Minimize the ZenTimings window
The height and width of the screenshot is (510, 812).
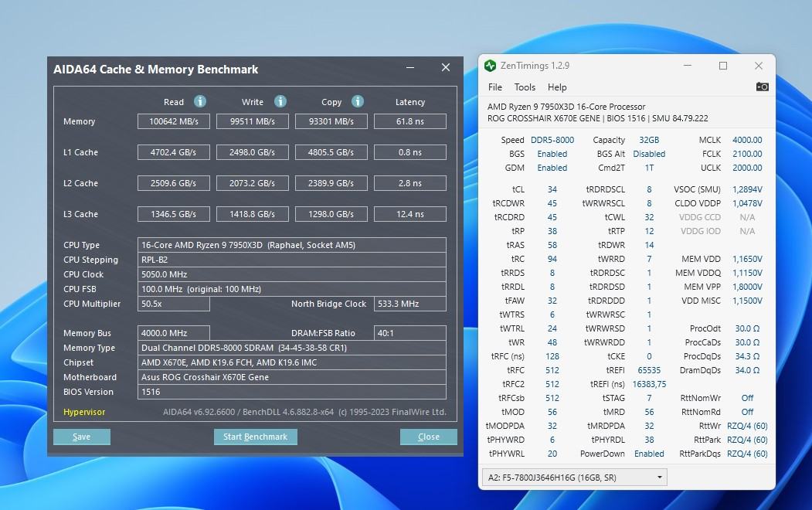(x=687, y=66)
